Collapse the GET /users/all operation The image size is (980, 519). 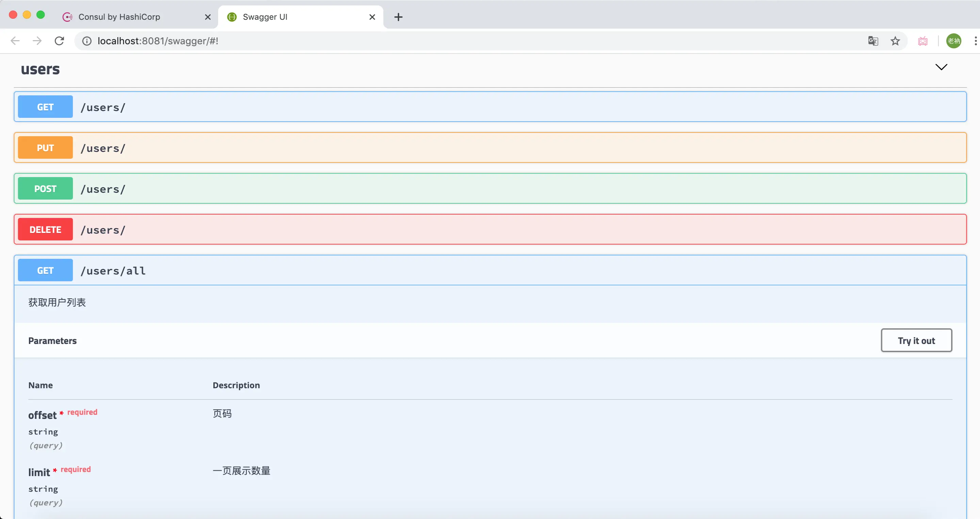[x=490, y=270]
